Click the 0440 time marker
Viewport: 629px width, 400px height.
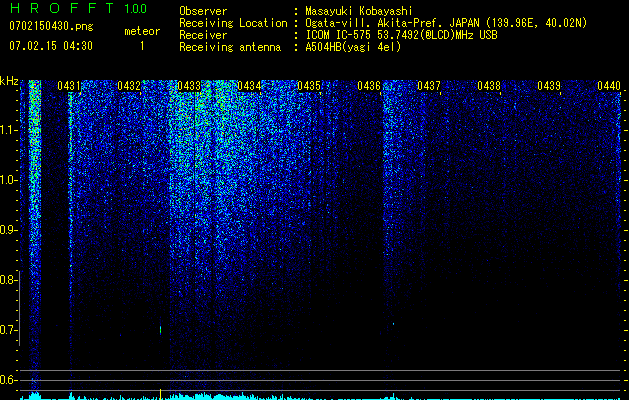coord(609,86)
